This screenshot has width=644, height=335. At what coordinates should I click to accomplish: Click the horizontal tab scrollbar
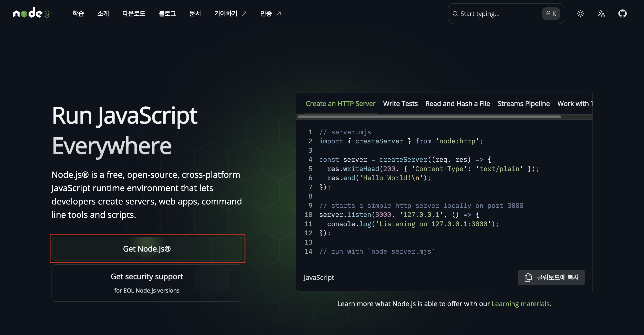(429, 117)
